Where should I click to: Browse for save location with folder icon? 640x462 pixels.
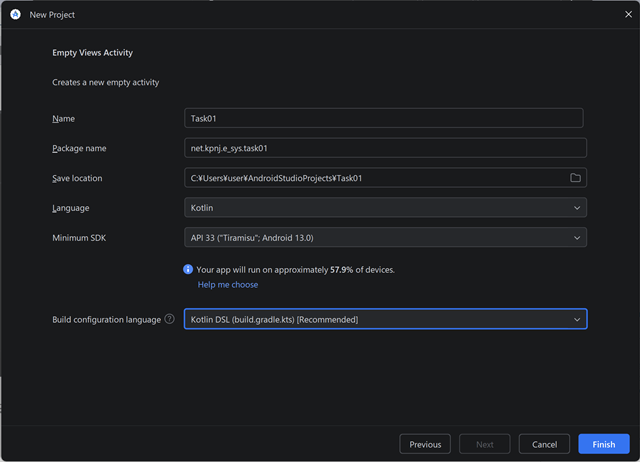point(575,178)
